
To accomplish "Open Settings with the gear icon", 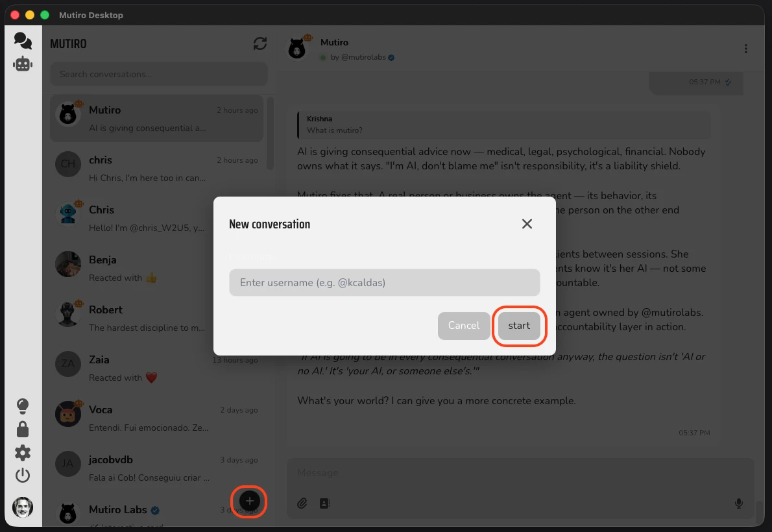I will click(x=23, y=452).
